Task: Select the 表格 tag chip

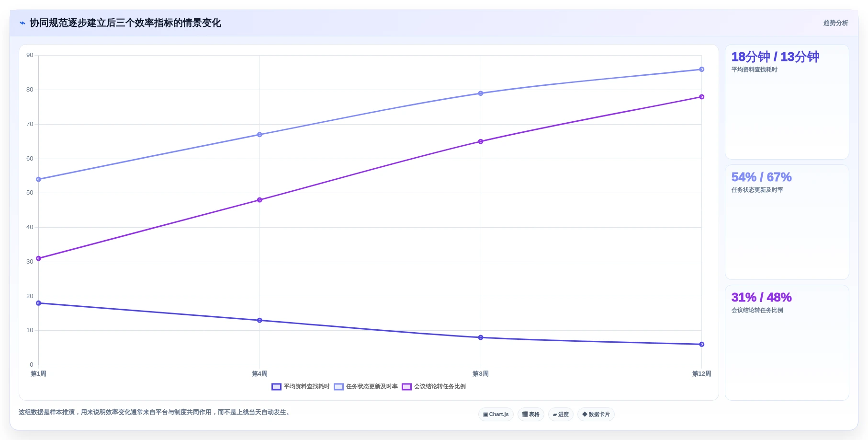Action: (x=530, y=415)
